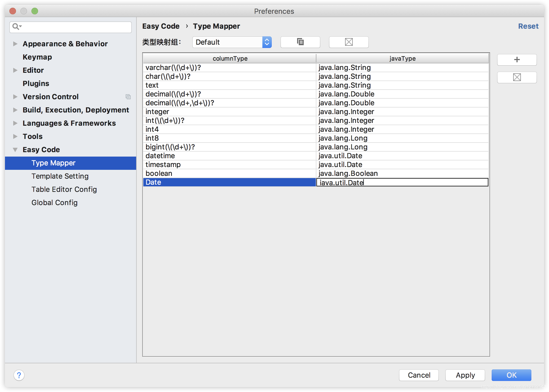Select the Table Editor Config section
549x392 pixels.
pos(64,189)
